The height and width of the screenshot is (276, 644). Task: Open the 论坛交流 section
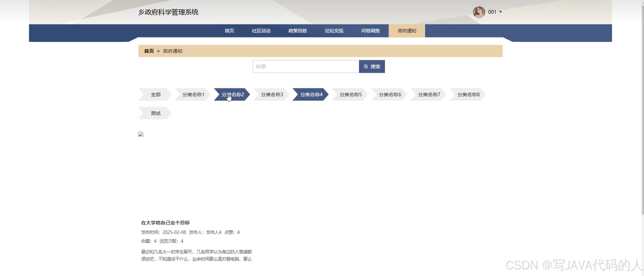[334, 31]
